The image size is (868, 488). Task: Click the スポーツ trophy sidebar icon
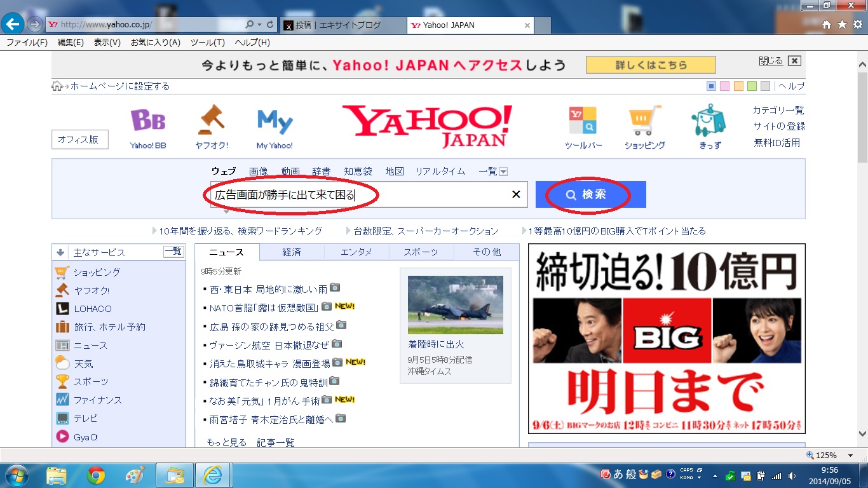(x=62, y=382)
